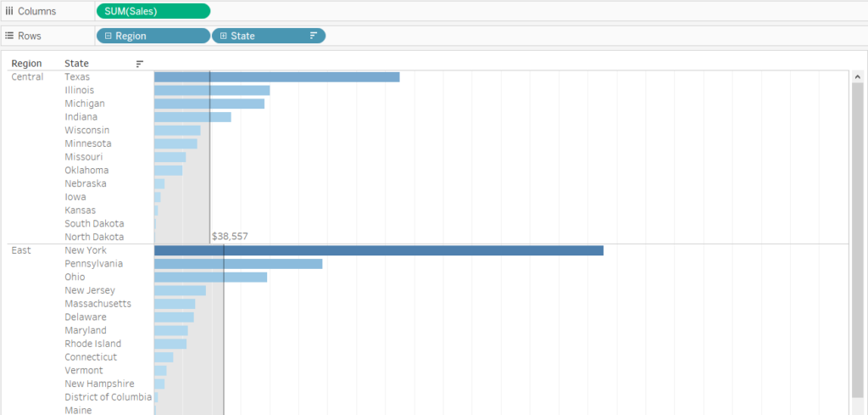
Task: Click the Illinois sales bar
Action: coord(212,90)
